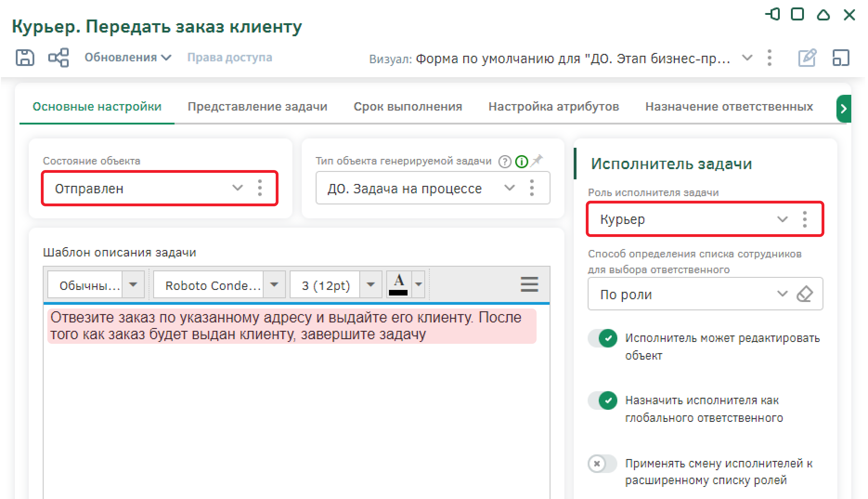Click the layout panel icon at top right
Screen dimensions: 868x499
click(x=841, y=59)
